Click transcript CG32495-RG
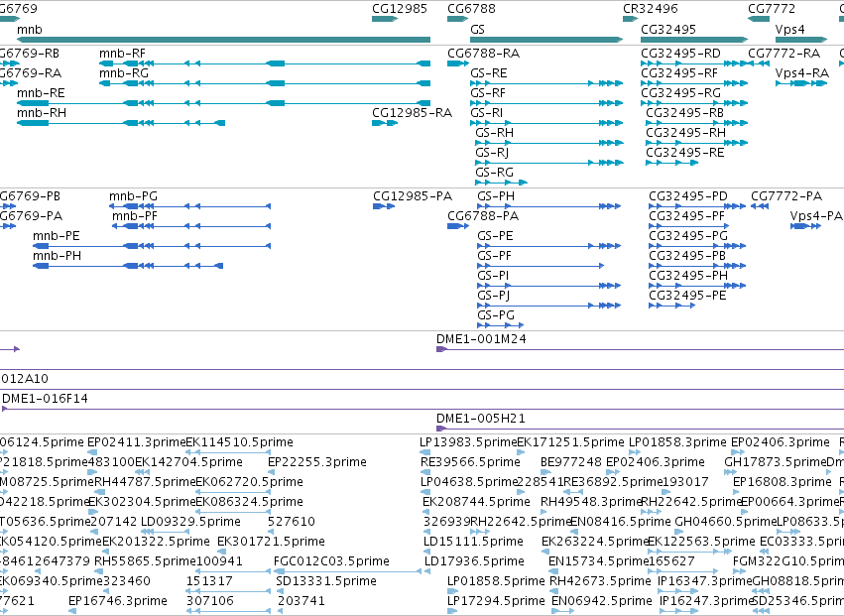Screen dimensions: 844x616 coord(694,103)
